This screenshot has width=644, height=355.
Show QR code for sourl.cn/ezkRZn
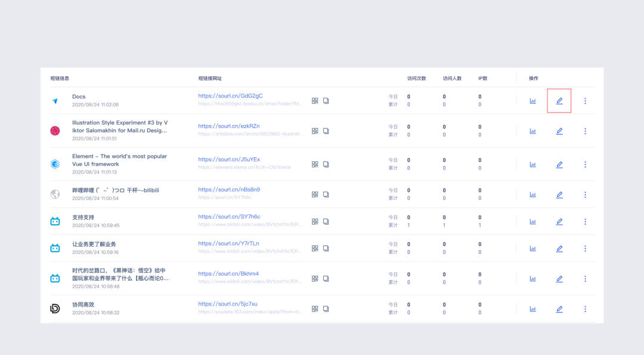pyautogui.click(x=315, y=131)
